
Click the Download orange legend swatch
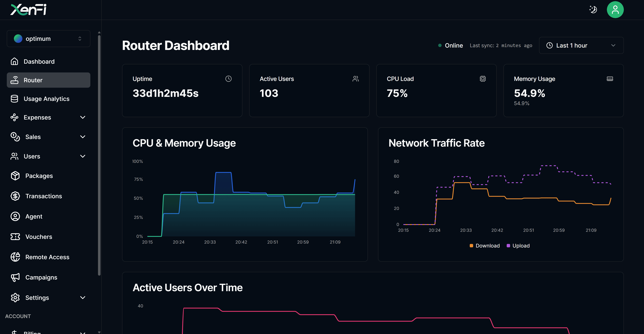471,246
